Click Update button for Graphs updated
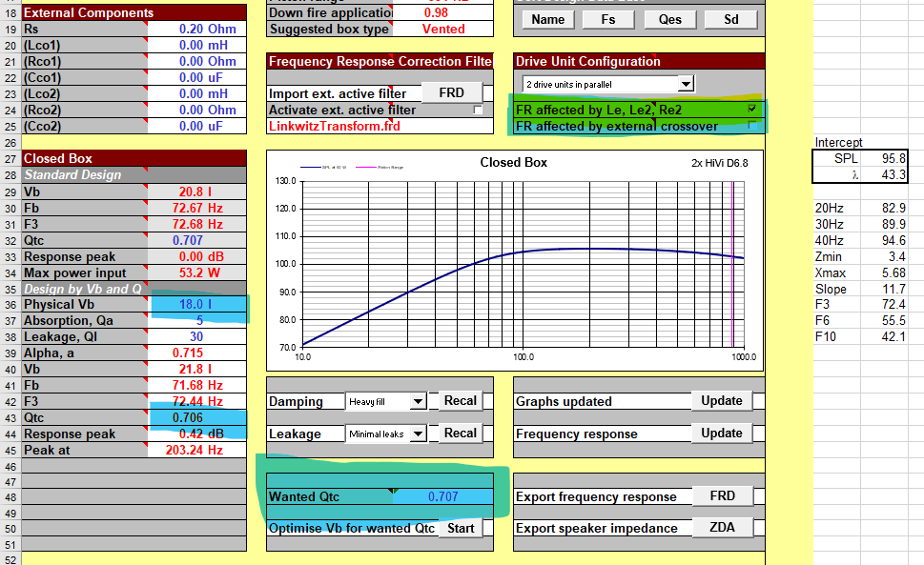 722,401
